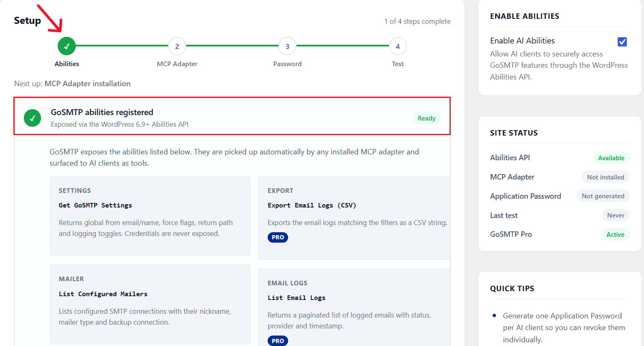Click the "1 of 4 steps complete" text
The image size is (644, 346).
tap(417, 21)
